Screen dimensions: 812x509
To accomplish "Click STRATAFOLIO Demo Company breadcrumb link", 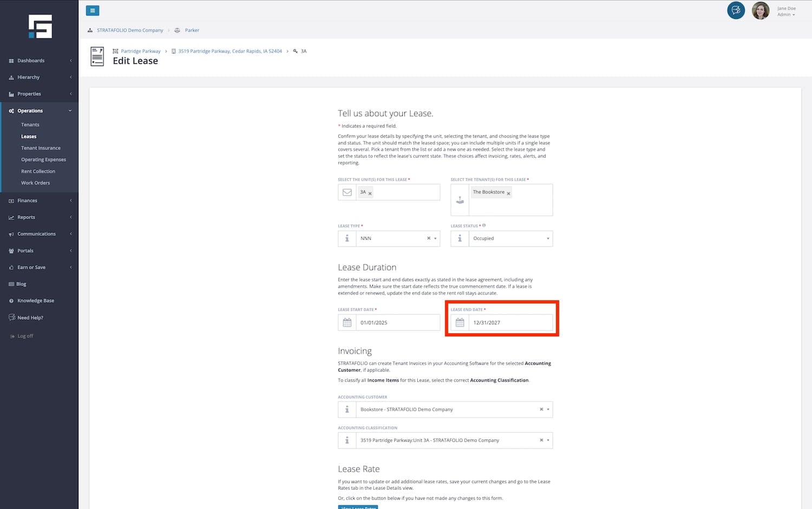I will (x=130, y=30).
